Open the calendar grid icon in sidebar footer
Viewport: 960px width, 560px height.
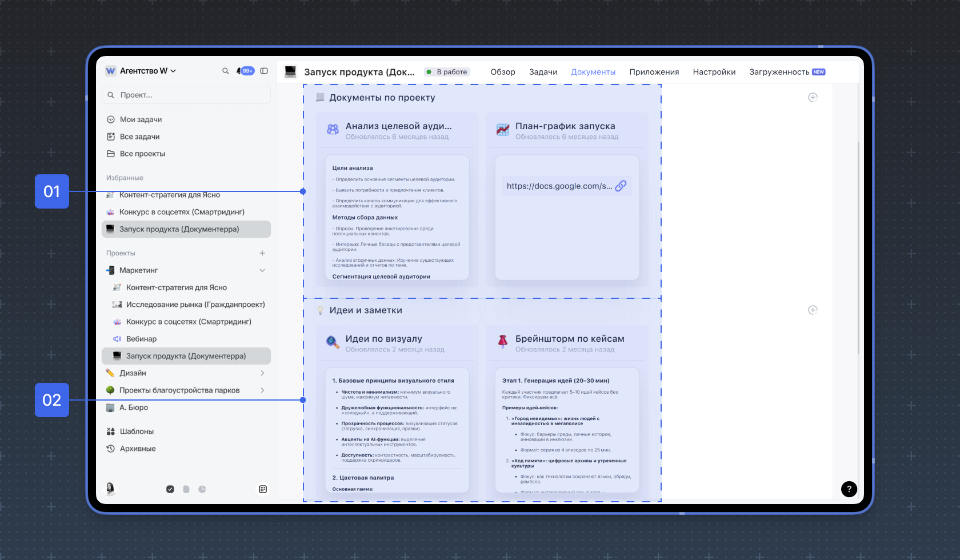(263, 489)
